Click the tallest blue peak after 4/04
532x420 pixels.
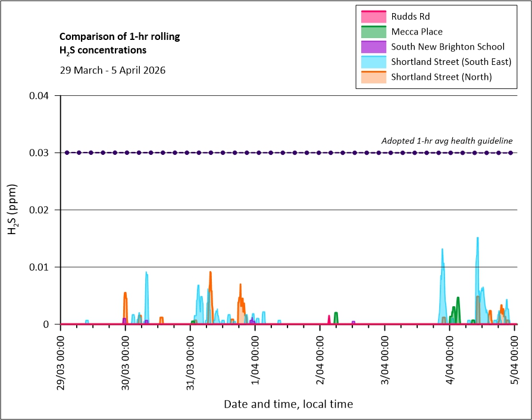[477, 239]
